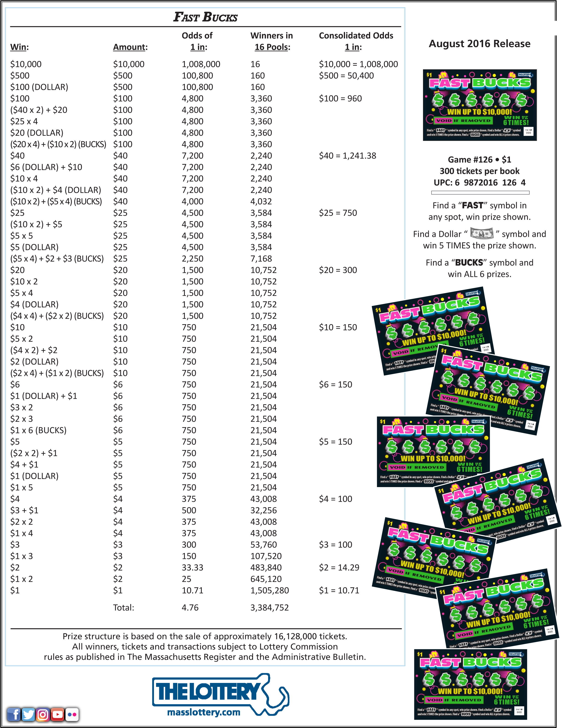Viewport: 563px width, 728px height.
Task: Click the 'Winners in 16 Pools' header
Action: click(272, 41)
